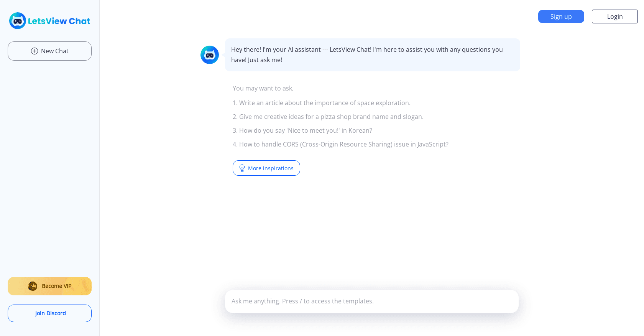Select the space exploration article suggestion
Viewport: 644px width, 336px height.
click(325, 102)
